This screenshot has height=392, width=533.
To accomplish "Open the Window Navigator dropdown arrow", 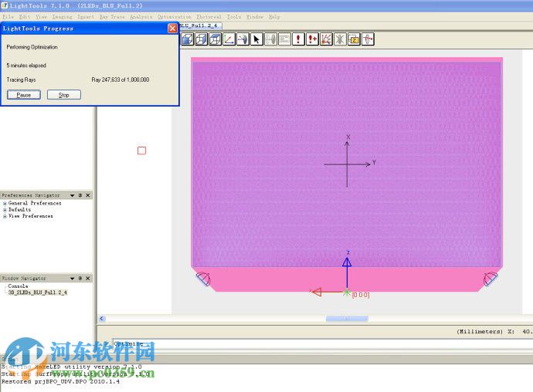I will pyautogui.click(x=72, y=279).
